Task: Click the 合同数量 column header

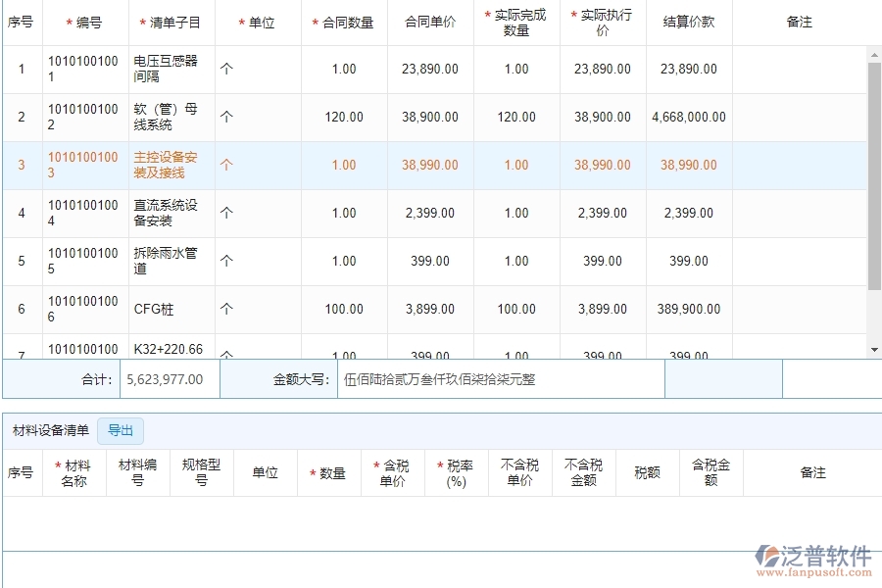Action: 344,23
